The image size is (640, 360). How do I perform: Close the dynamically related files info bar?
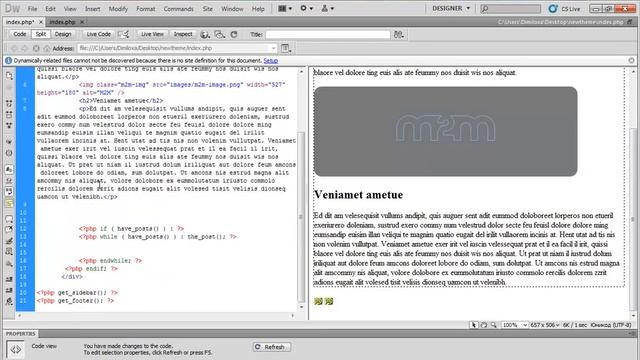coord(631,60)
